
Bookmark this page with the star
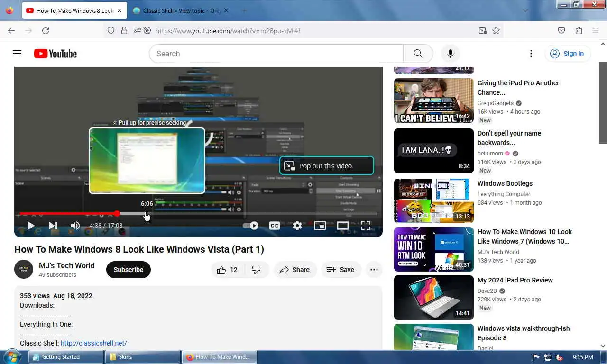pyautogui.click(x=496, y=30)
